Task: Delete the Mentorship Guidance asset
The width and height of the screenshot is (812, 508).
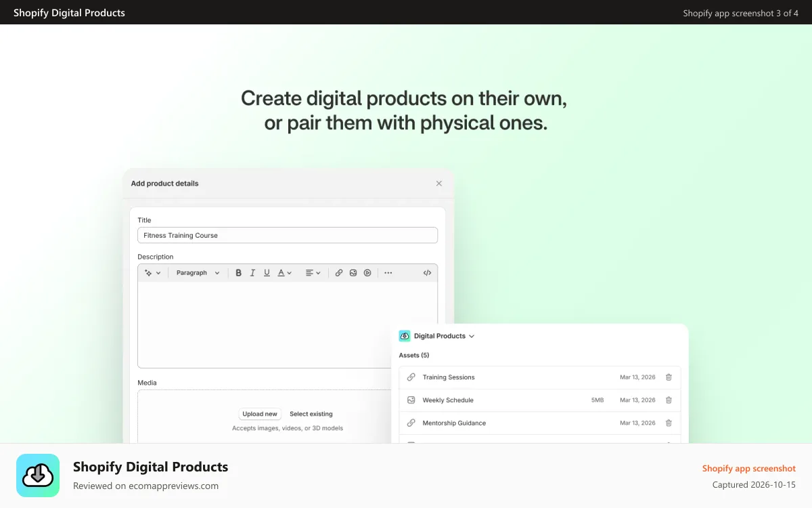Action: (x=669, y=423)
